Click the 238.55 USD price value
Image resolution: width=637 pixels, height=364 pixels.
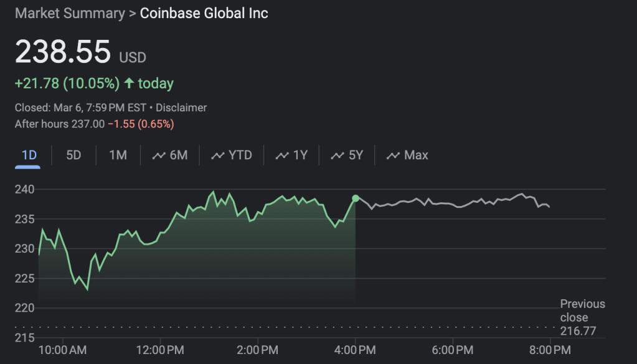click(63, 52)
